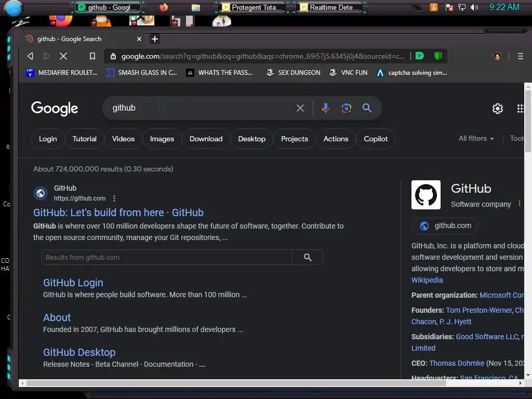Image resolution: width=532 pixels, height=399 pixels.
Task: Filter results by Actions
Action: [336, 139]
